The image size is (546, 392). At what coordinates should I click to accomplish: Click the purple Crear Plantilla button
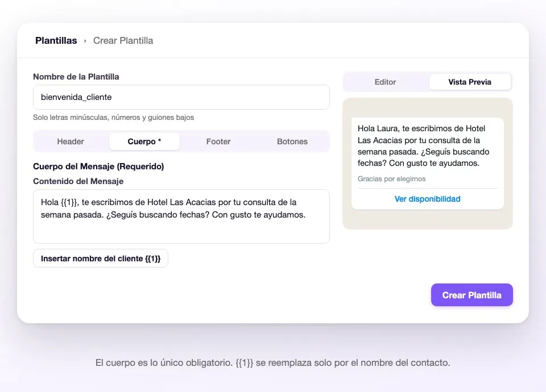pyautogui.click(x=472, y=295)
